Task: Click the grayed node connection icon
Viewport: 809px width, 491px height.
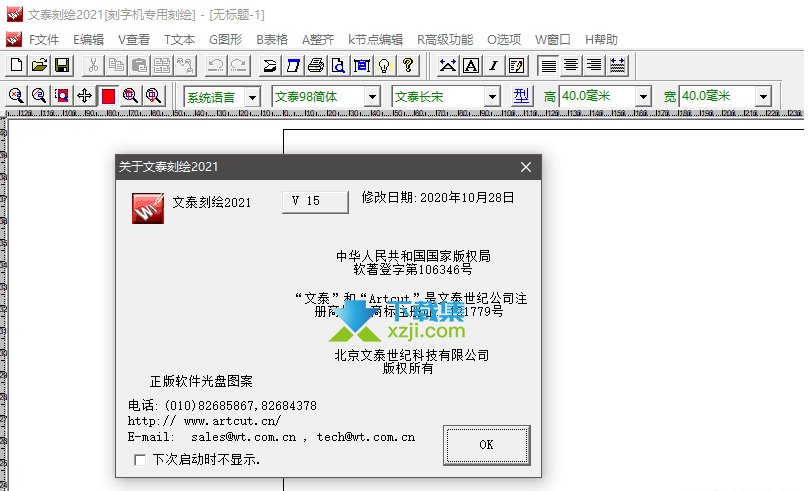Action: coord(184,66)
